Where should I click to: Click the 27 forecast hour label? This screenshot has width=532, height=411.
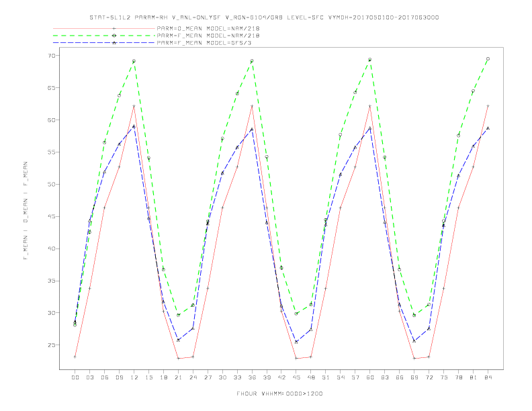point(208,377)
